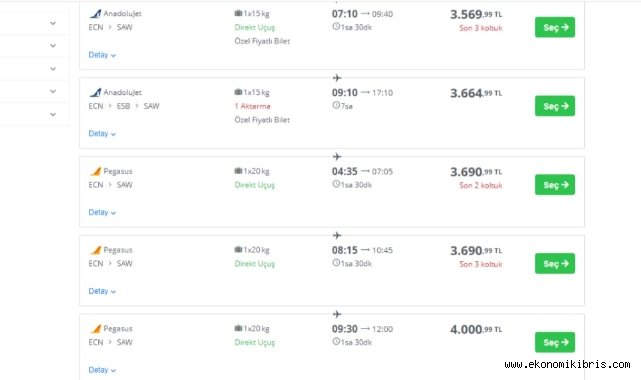The image size is (641, 380).
Task: Click Pegasus logo on 04:35 flight
Action: (95, 171)
